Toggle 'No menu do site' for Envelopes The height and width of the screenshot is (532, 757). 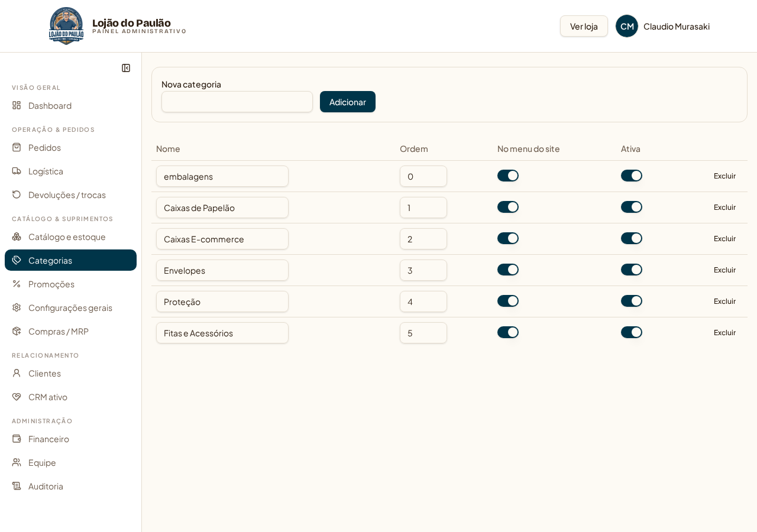pos(508,270)
